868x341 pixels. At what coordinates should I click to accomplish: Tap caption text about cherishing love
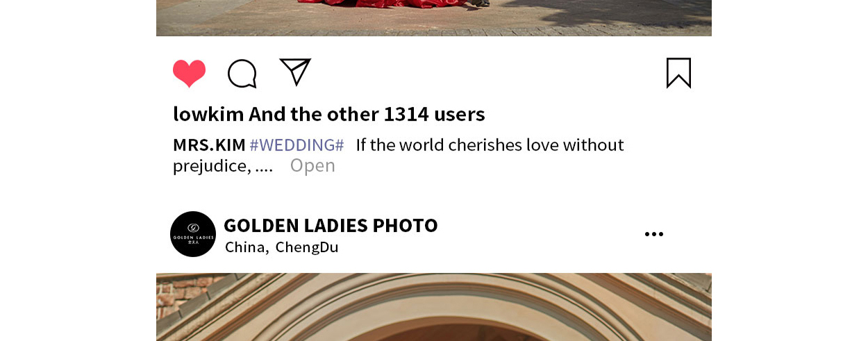pyautogui.click(x=490, y=145)
